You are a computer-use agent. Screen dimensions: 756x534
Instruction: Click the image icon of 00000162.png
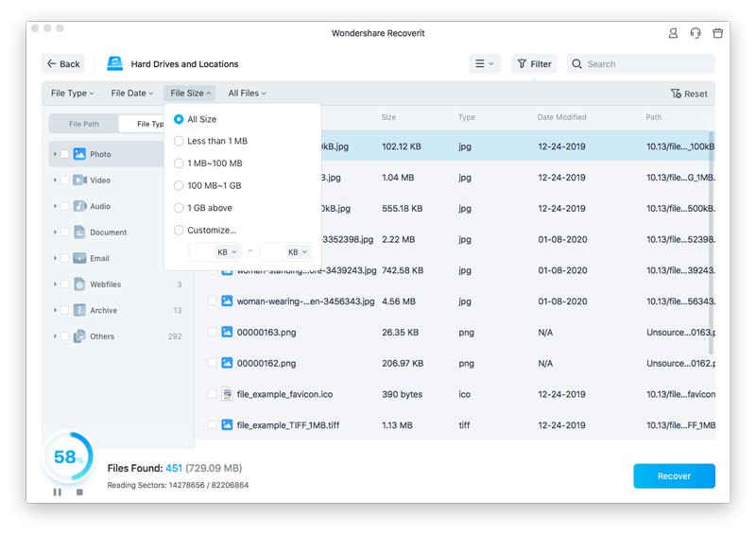(227, 363)
